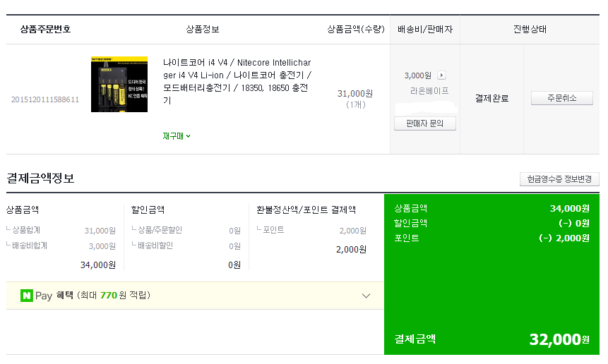Click the 현금영수증 정보변경 button
Screen dimensions: 608x364
point(559,179)
